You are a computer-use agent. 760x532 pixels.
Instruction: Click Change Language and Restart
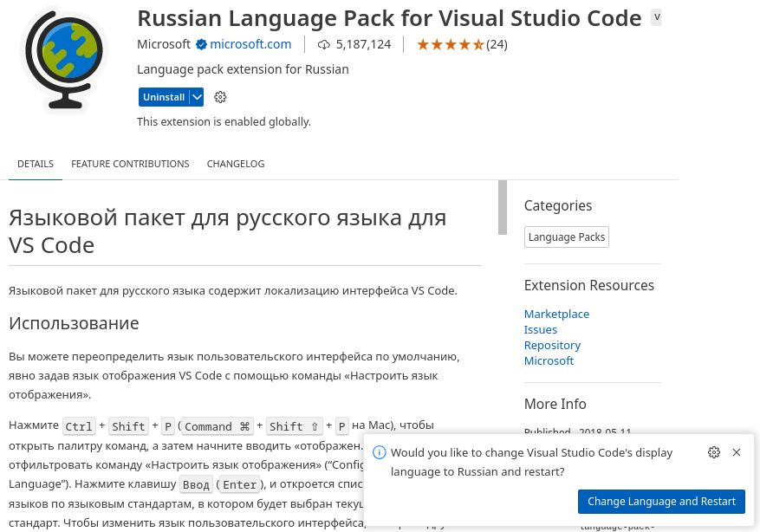tap(661, 501)
